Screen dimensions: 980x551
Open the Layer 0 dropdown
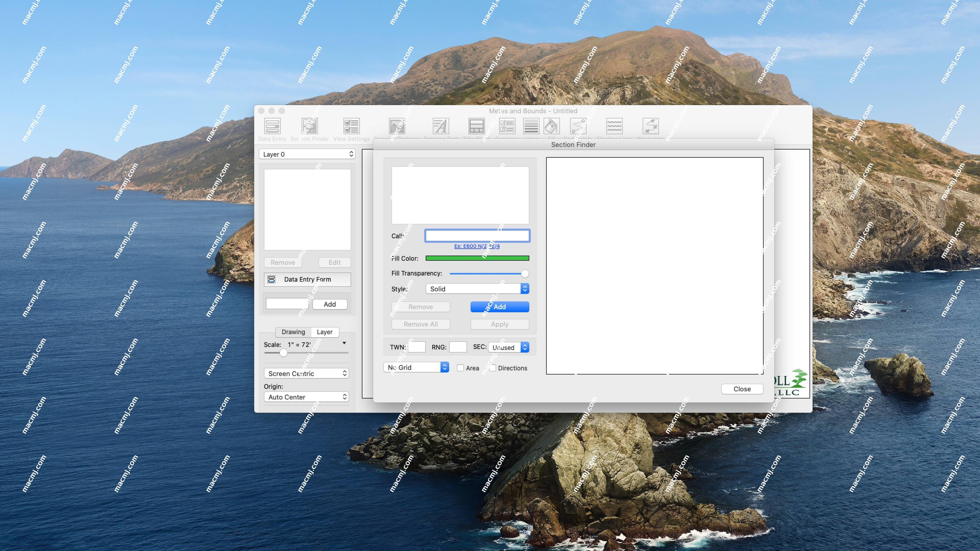307,154
